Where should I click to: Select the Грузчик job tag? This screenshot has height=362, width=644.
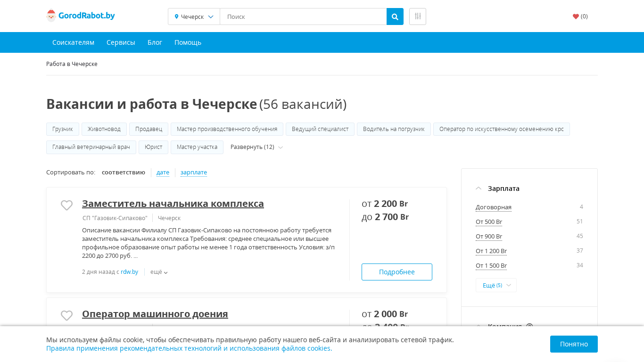tap(63, 129)
